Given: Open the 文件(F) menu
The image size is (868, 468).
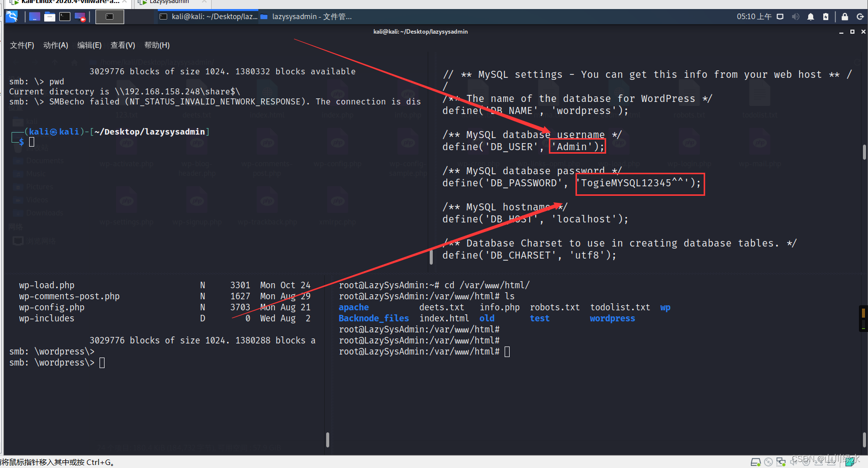Looking at the screenshot, I should tap(22, 45).
